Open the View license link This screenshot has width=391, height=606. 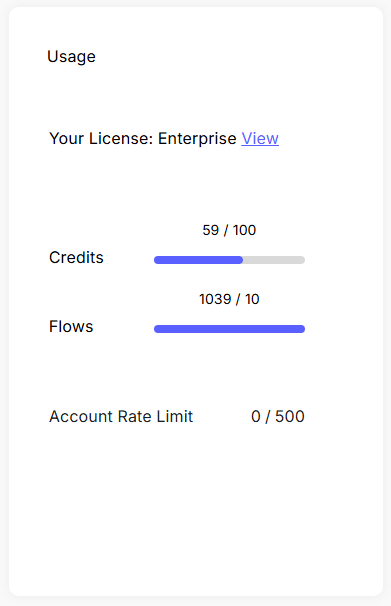tap(260, 138)
